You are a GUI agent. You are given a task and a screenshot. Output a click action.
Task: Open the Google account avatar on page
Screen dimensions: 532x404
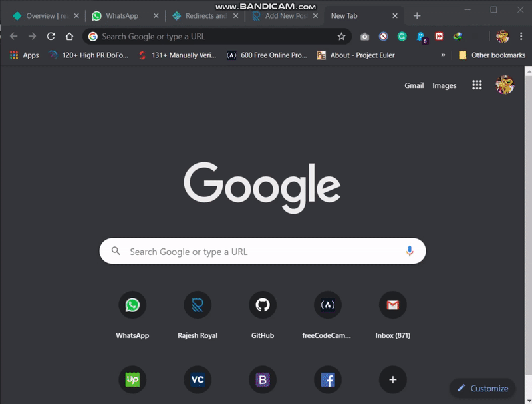pos(505,85)
